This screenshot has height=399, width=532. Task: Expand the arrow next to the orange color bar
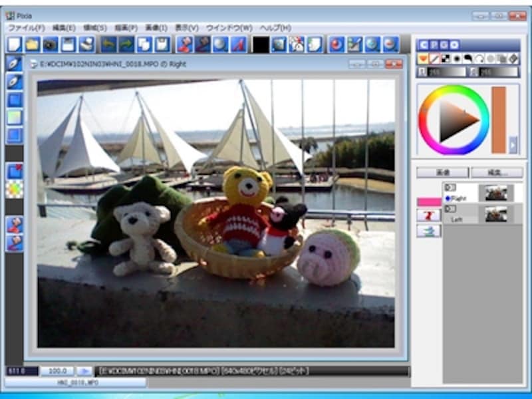pos(513,145)
